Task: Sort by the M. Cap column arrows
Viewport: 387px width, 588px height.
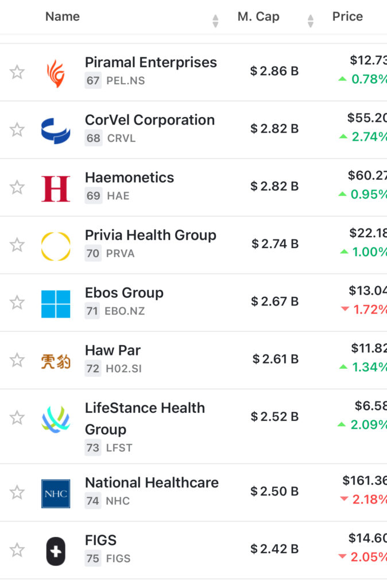Action: 311,21
